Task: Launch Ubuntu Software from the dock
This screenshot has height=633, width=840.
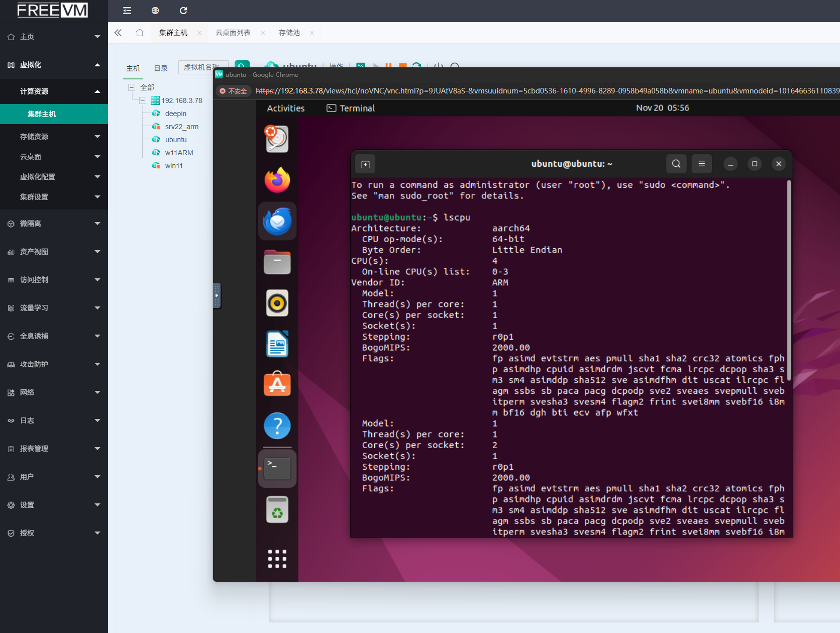Action: [277, 385]
